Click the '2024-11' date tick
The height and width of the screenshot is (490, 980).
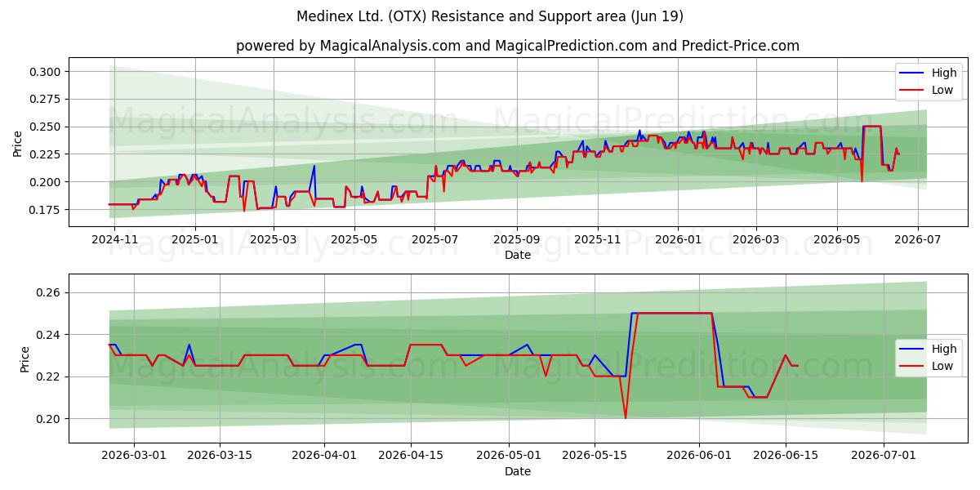pyautogui.click(x=114, y=240)
